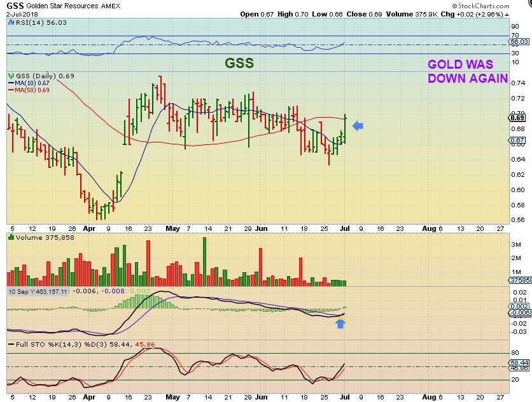
Task: Click the Volume 375,858 legend text
Action: point(45,237)
